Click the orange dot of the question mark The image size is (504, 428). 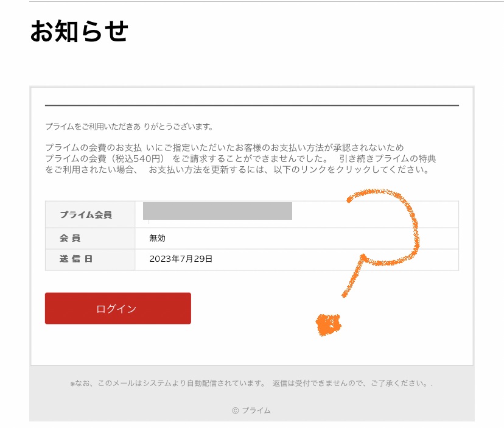[329, 325]
